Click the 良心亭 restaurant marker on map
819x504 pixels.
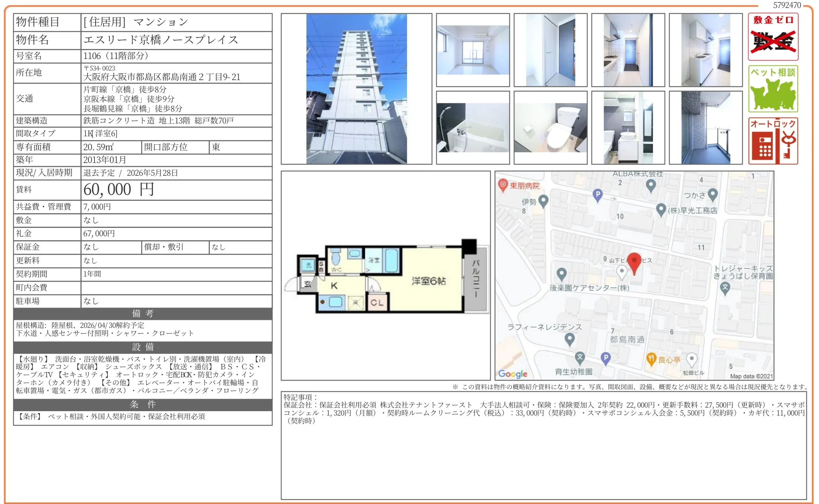tap(651, 359)
